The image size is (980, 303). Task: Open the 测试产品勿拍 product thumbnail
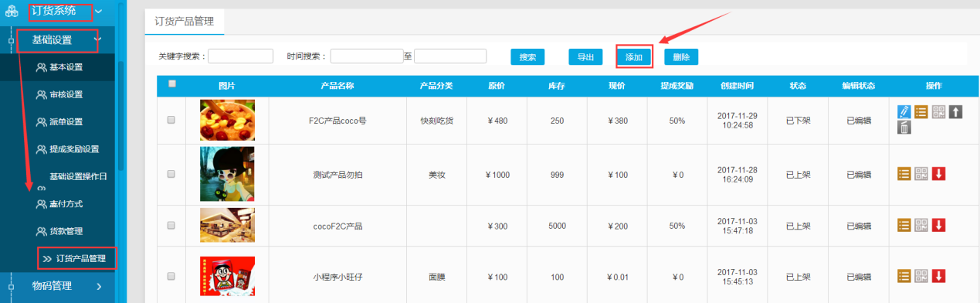click(227, 175)
